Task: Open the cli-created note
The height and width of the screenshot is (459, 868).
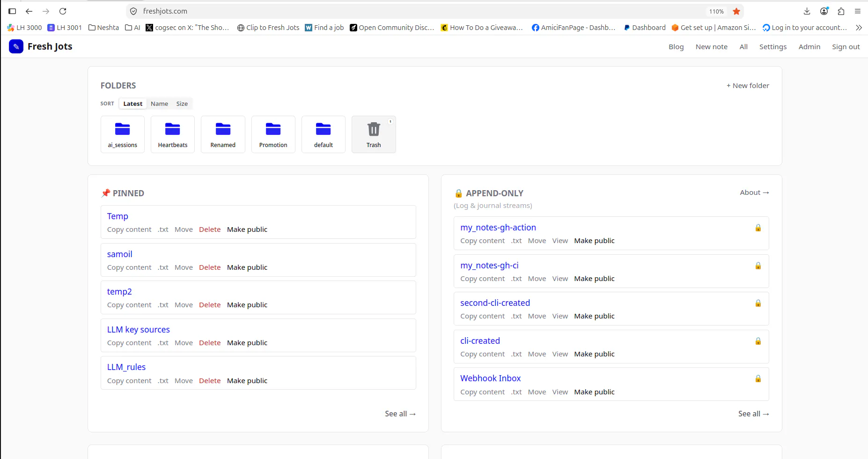Action: (x=480, y=341)
